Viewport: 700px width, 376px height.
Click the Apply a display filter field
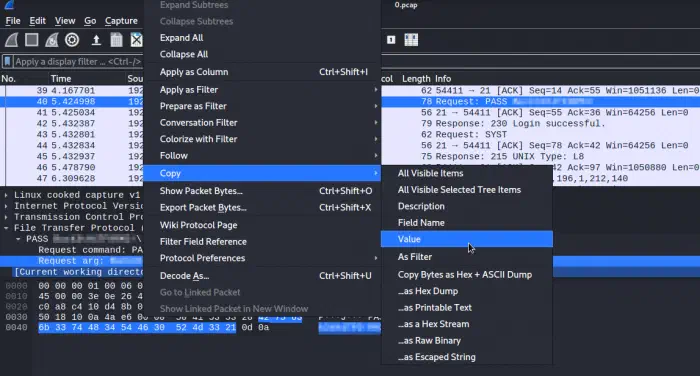(x=78, y=62)
